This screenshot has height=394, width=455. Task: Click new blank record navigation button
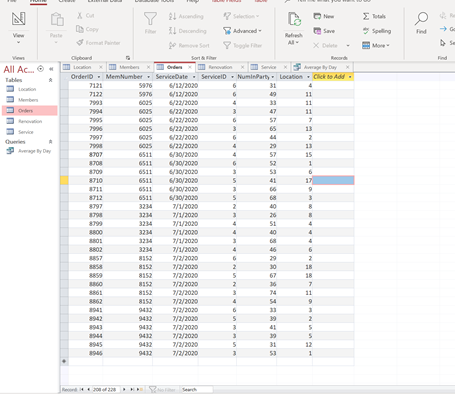click(140, 389)
